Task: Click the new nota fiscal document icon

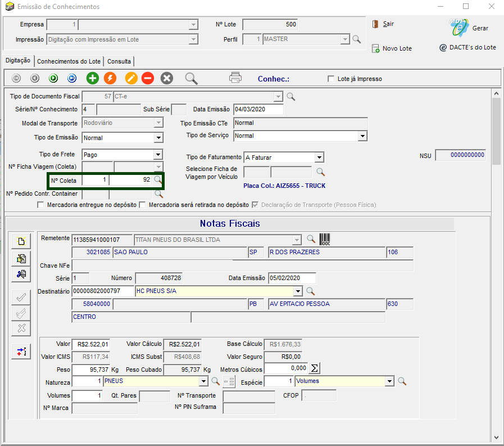Action: [x=21, y=242]
